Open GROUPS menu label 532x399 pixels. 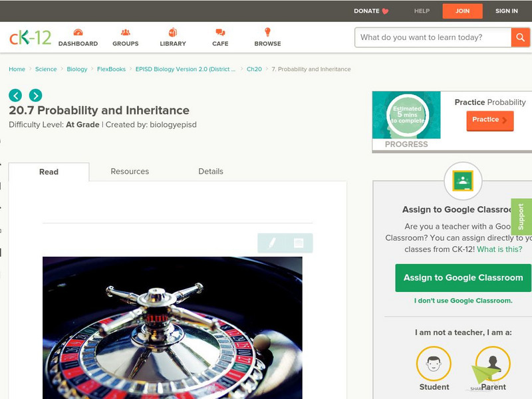click(x=126, y=44)
